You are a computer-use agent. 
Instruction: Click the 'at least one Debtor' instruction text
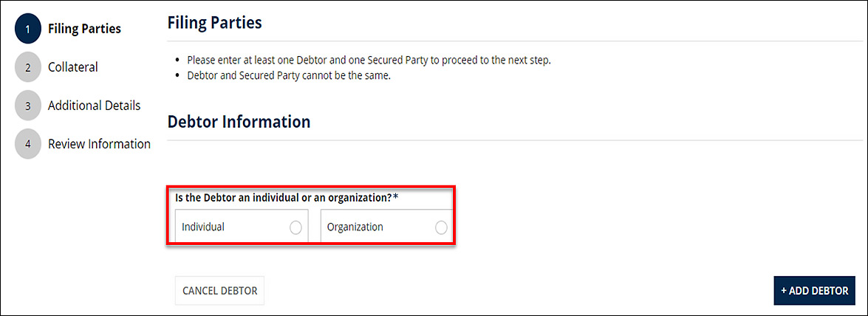[x=369, y=61]
